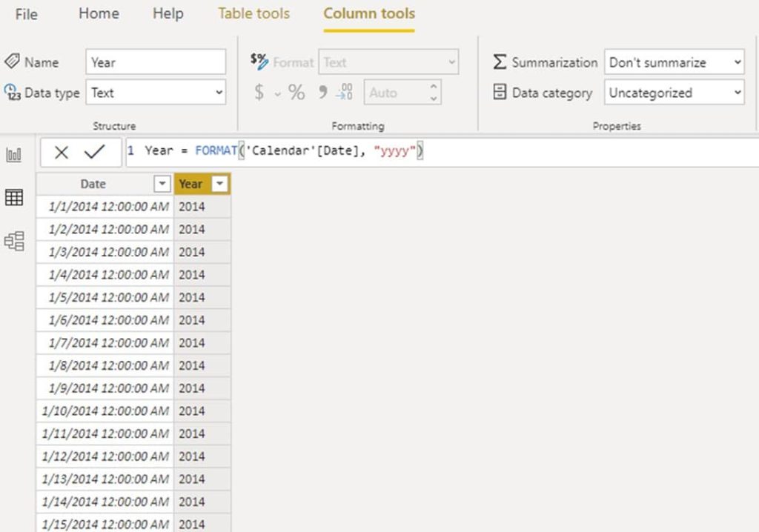Increase decimal places with the Auto stepper arrow
Screen dimensions: 759x532
tap(434, 87)
